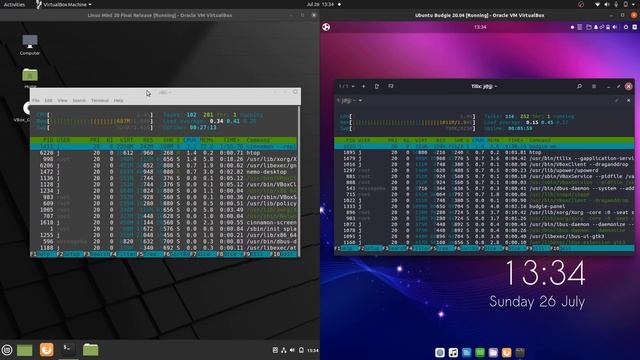Open VirtualBox Machine menu in top bar
Screen dimensions: 640x360
[x=64, y=4]
